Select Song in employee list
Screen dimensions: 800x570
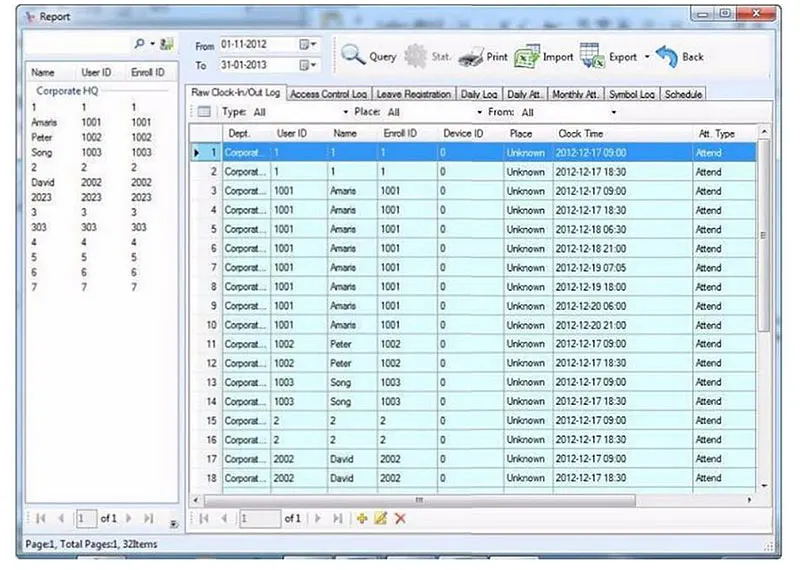[x=41, y=152]
